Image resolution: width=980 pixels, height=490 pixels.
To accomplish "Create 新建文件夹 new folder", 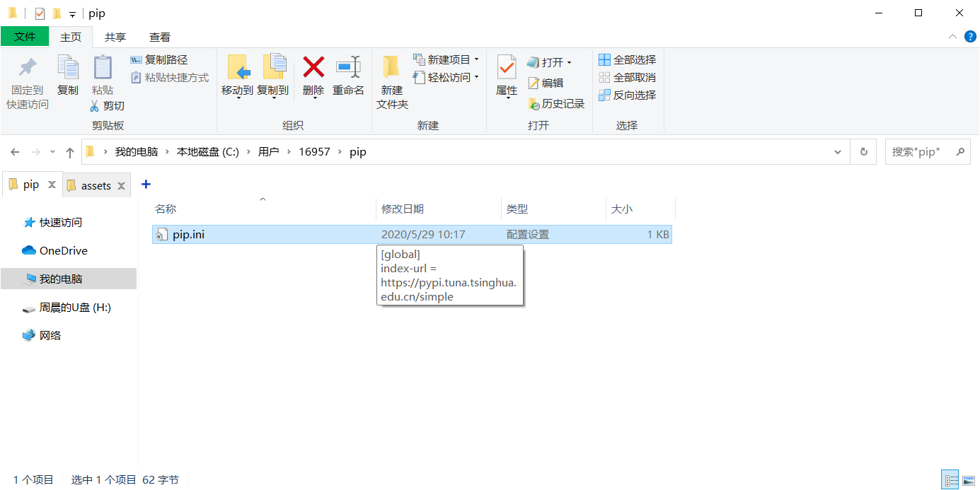I will coord(392,81).
